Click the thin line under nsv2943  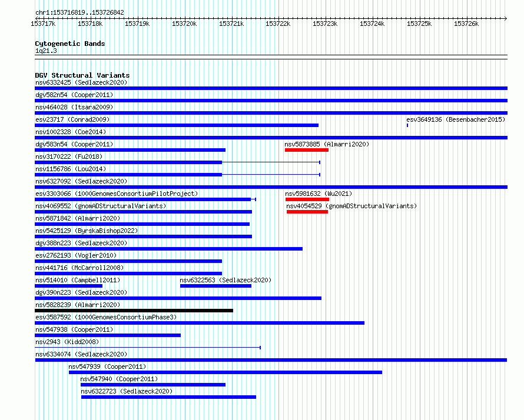148,348
